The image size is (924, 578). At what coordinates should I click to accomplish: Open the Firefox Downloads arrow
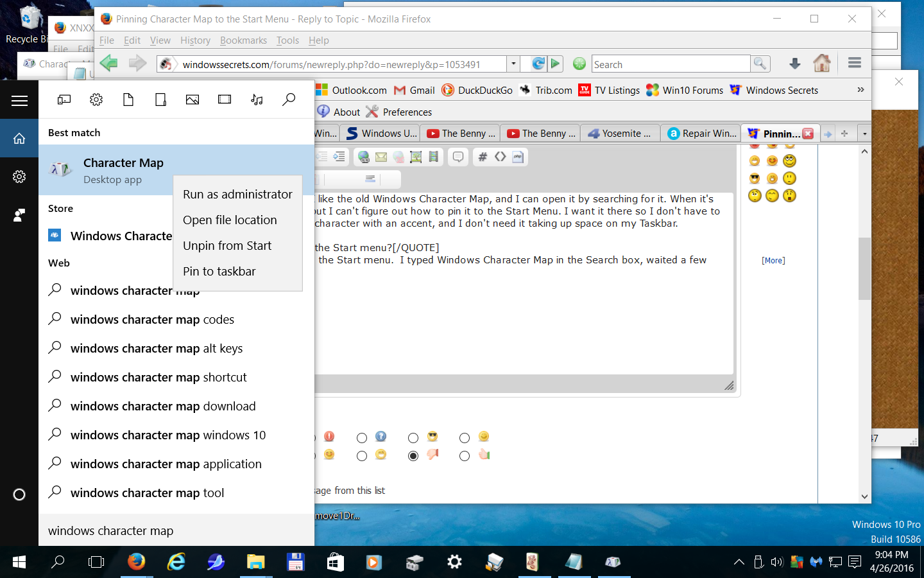[794, 64]
